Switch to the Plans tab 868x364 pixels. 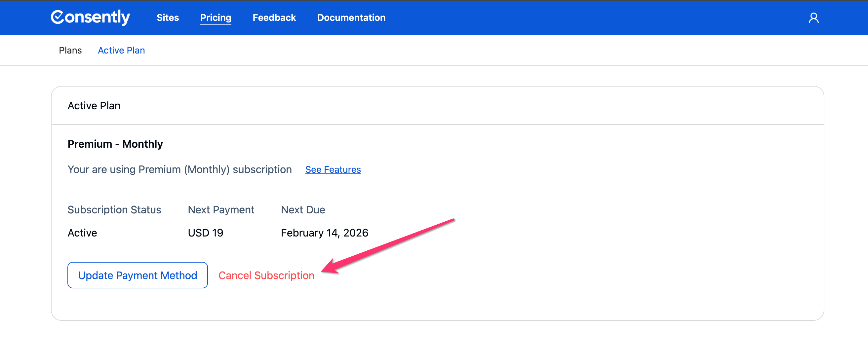70,50
